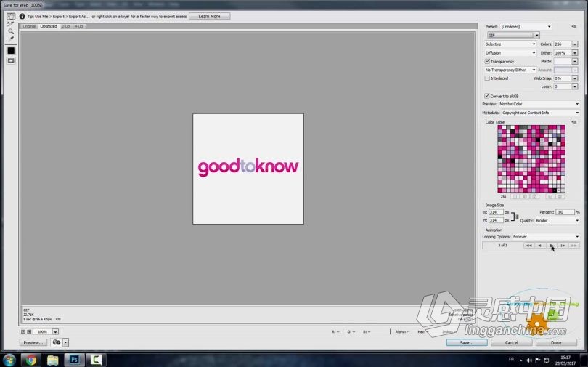Open the Color Table flyout menu icon
Viewport: 588px width, 367px height.
click(573, 122)
